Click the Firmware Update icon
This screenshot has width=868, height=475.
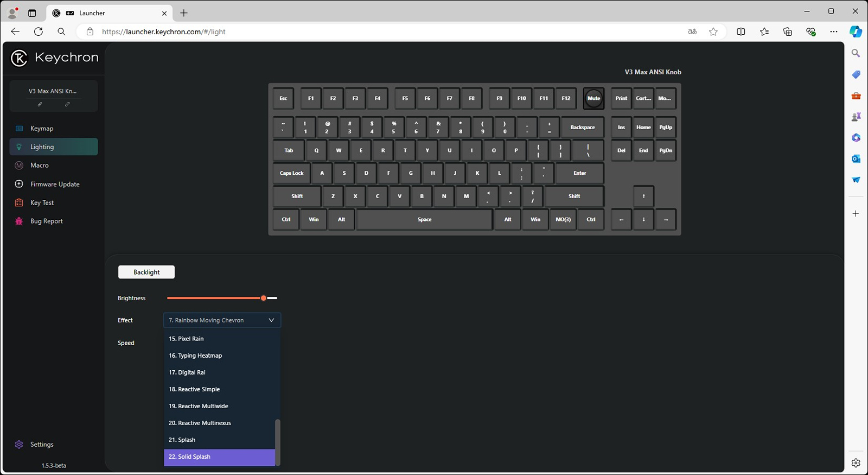19,184
